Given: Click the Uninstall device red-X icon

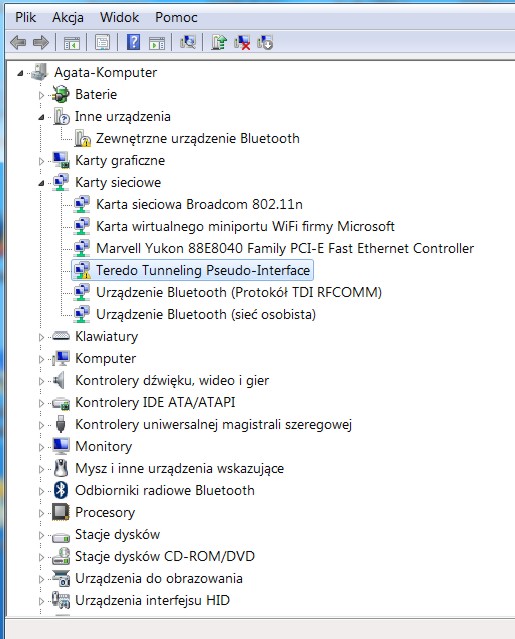Looking at the screenshot, I should [242, 42].
